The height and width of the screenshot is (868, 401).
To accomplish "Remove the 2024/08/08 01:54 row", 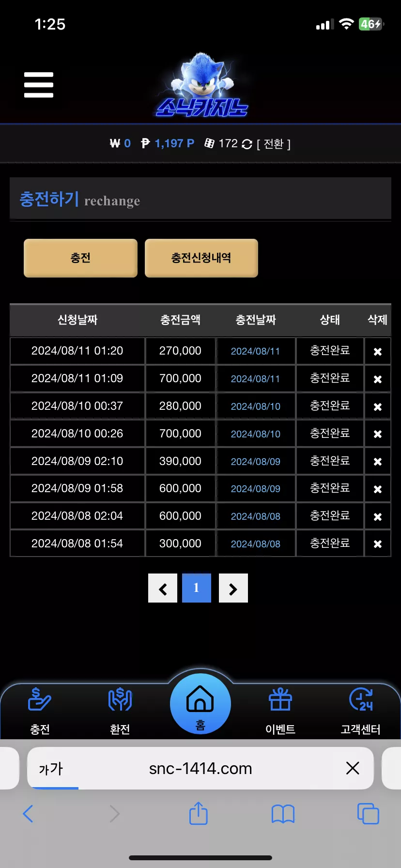I will pyautogui.click(x=378, y=544).
